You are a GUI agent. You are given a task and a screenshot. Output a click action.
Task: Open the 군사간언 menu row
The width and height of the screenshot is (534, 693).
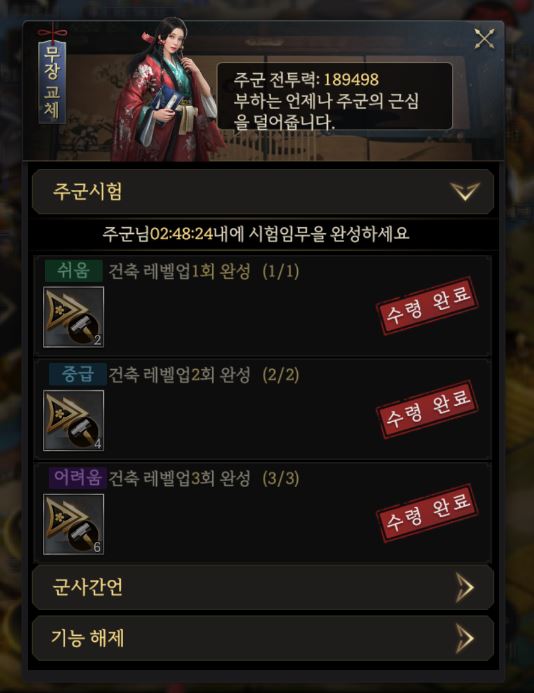pyautogui.click(x=263, y=588)
